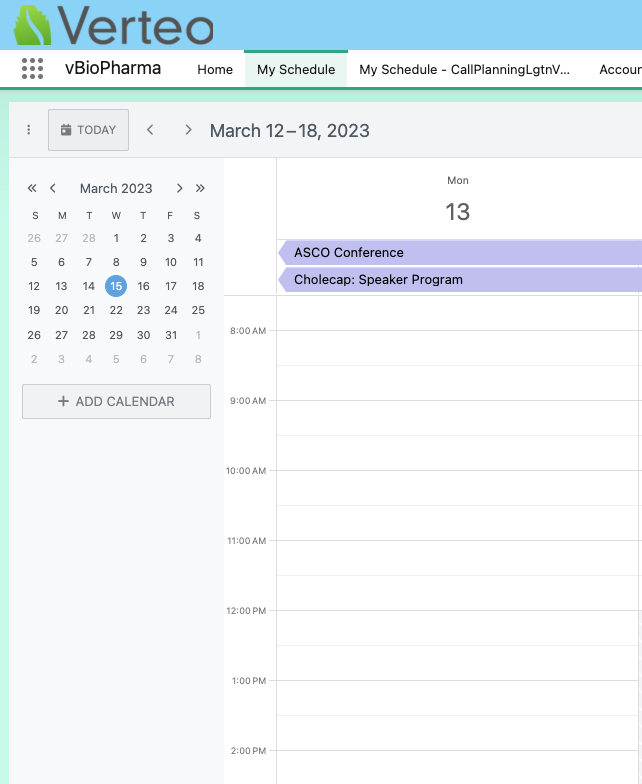Image resolution: width=642 pixels, height=784 pixels.
Task: Jump forward one year in mini calendar
Action: tap(200, 188)
